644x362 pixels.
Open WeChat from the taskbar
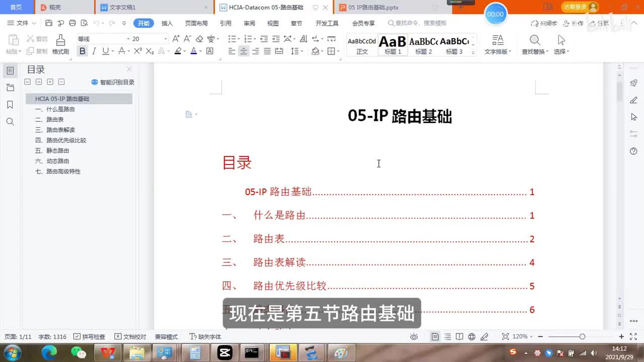78,352
